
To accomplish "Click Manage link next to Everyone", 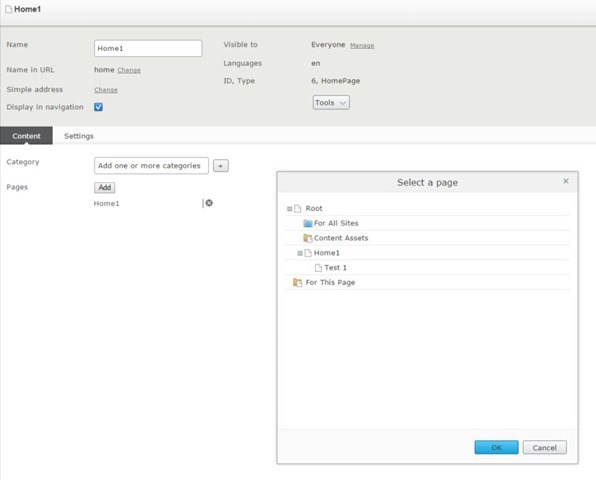I will pos(362,46).
